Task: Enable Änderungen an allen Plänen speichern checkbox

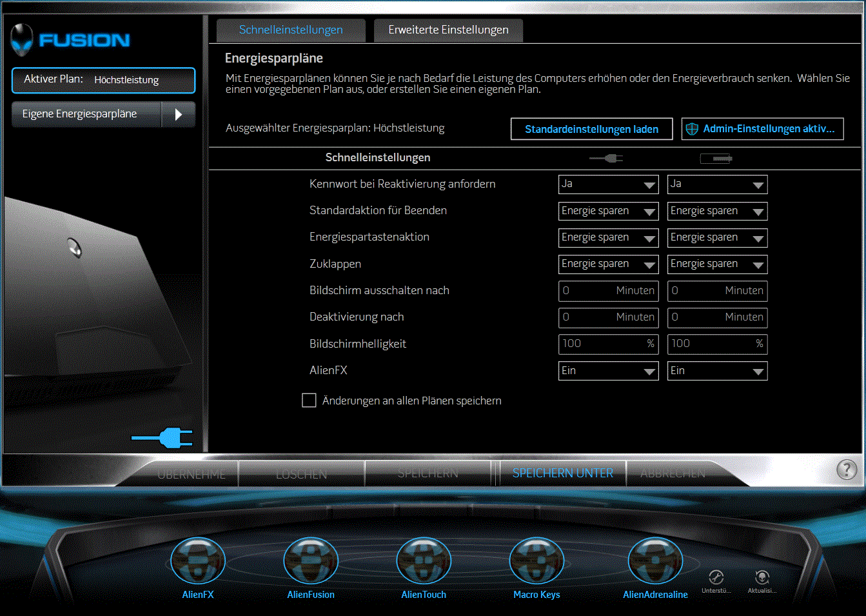Action: [310, 401]
